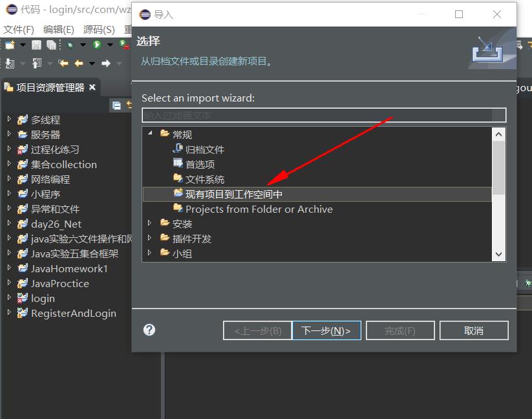Click the JavaProctice project icon
This screenshot has height=419, width=532.
pyautogui.click(x=23, y=283)
